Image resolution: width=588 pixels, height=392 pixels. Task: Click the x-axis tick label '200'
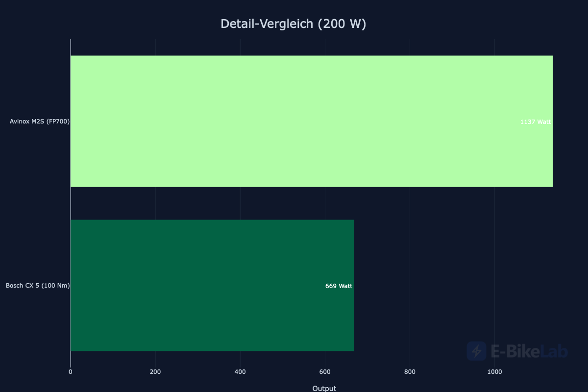155,372
